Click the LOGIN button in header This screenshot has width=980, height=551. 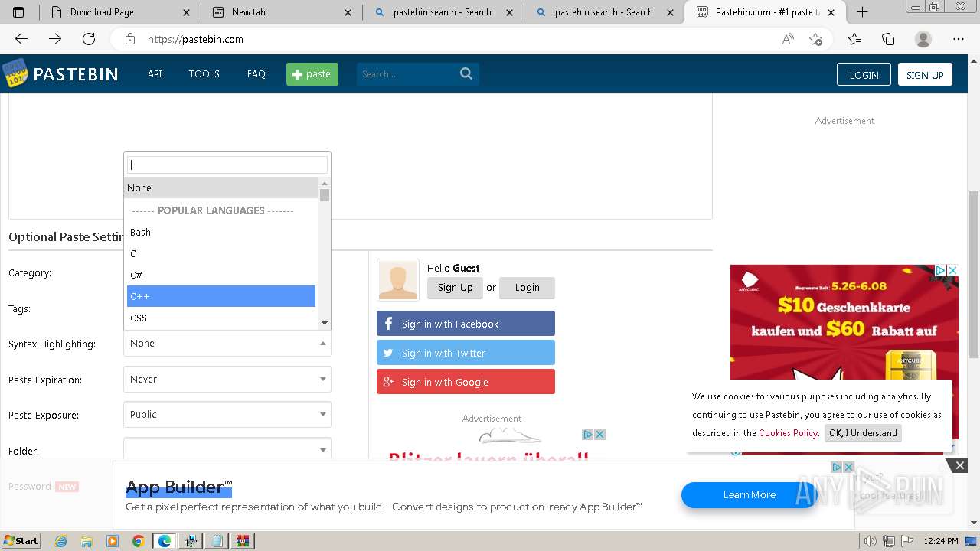[864, 74]
